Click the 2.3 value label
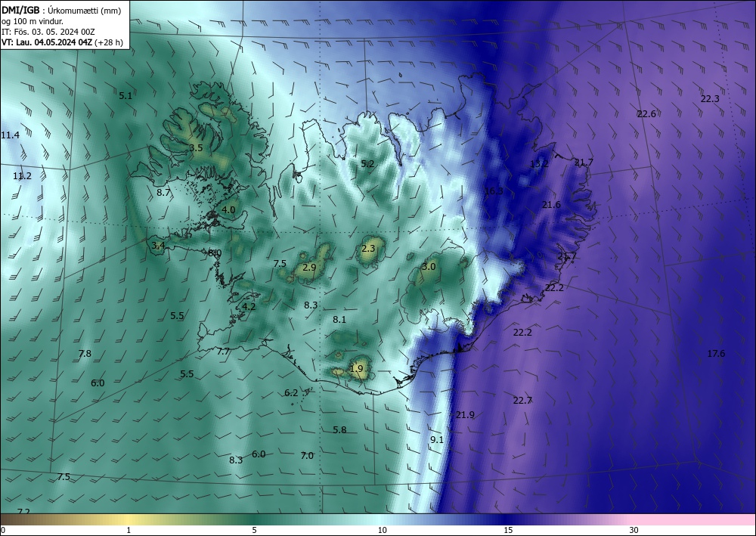 point(368,249)
